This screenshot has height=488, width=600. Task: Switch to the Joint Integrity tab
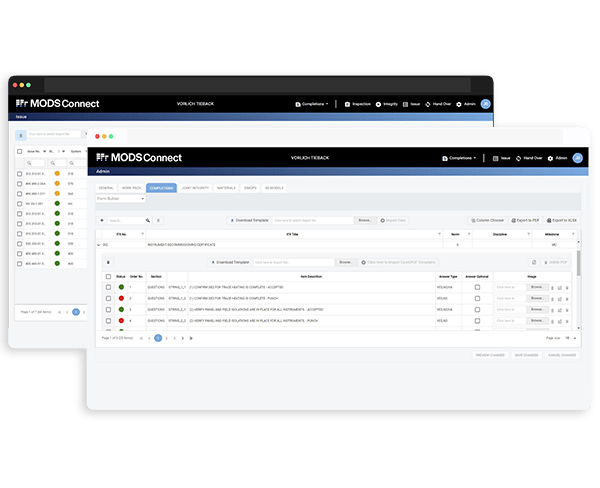(195, 188)
